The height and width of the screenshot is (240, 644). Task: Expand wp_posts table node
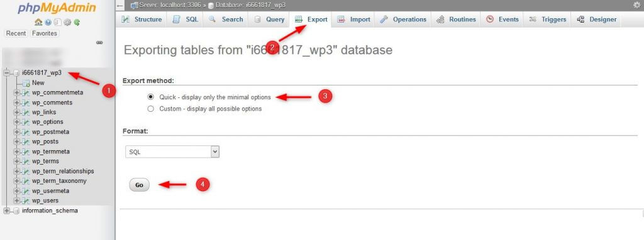(17, 141)
